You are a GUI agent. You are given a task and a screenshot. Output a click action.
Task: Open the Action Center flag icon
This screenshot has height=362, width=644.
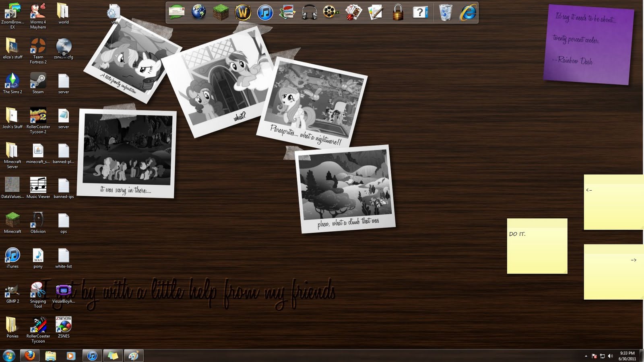click(x=594, y=356)
